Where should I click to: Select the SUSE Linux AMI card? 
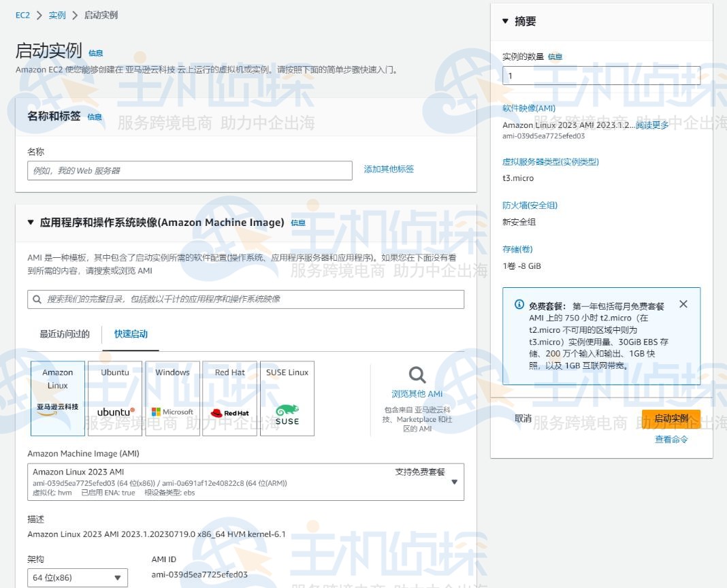[x=287, y=398]
